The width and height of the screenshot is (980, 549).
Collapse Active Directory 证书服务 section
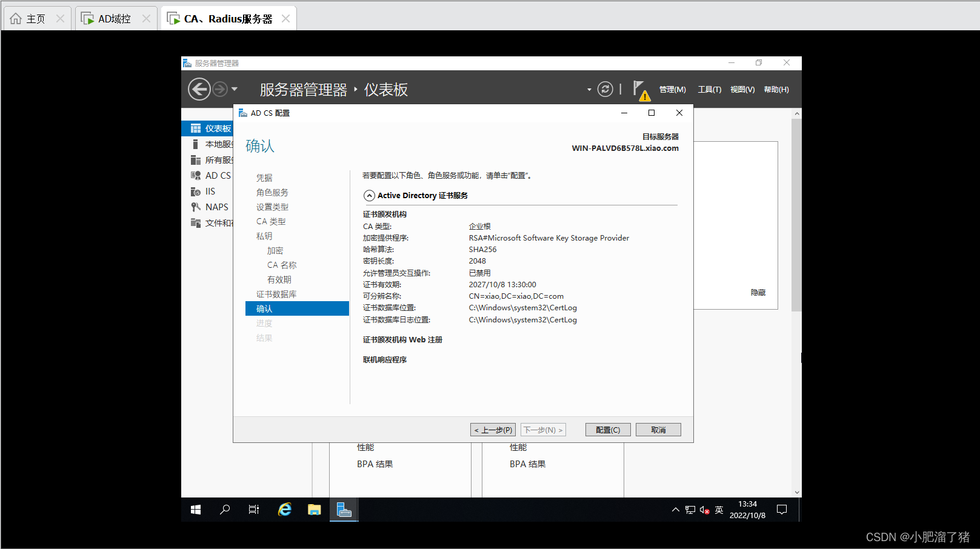tap(369, 196)
